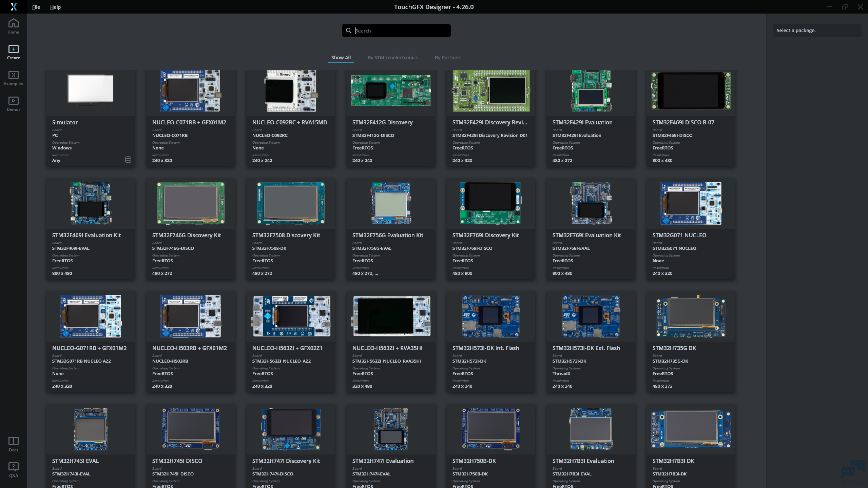Open the Q&A help section
868x488 pixels.
(x=14, y=470)
